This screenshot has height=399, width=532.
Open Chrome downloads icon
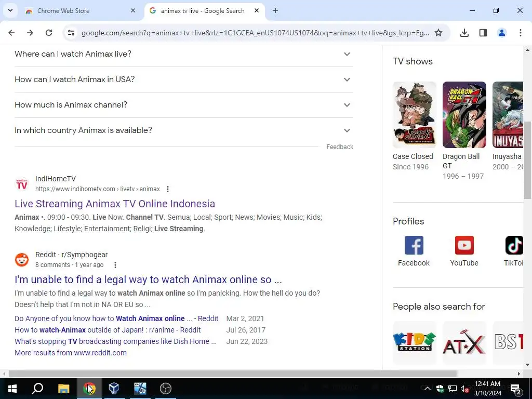tap(464, 33)
